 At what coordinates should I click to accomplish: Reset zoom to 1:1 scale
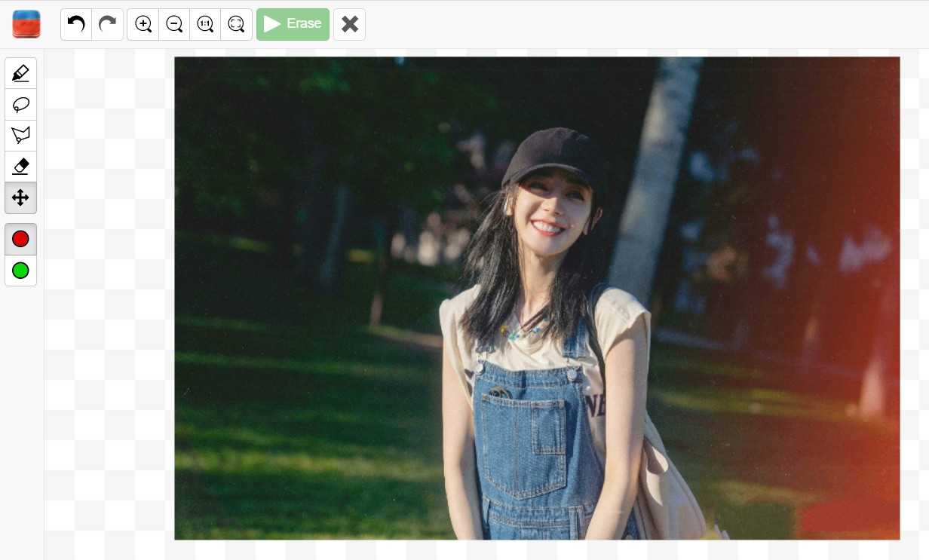tap(205, 24)
